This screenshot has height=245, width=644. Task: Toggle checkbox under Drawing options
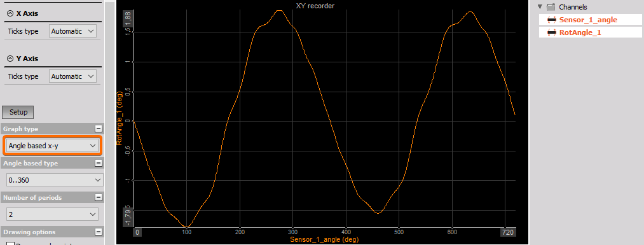pos(10,243)
